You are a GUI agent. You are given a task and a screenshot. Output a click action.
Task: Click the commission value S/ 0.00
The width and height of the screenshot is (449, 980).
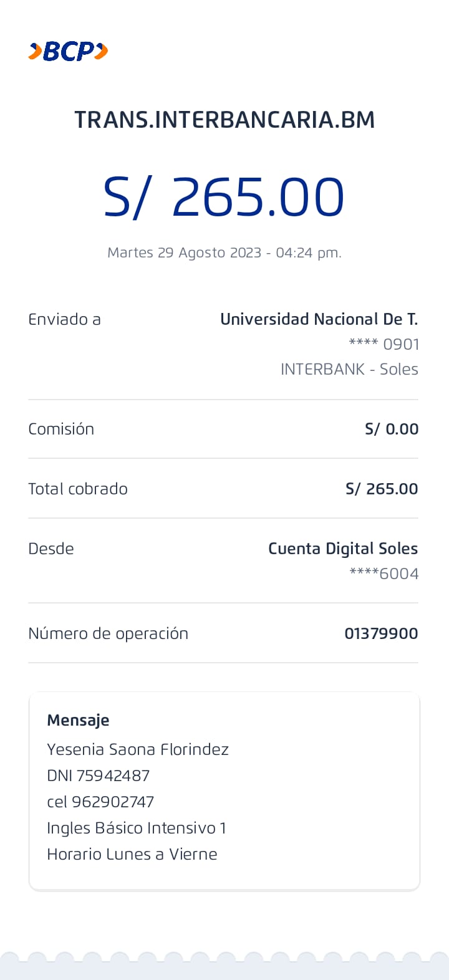click(x=392, y=429)
